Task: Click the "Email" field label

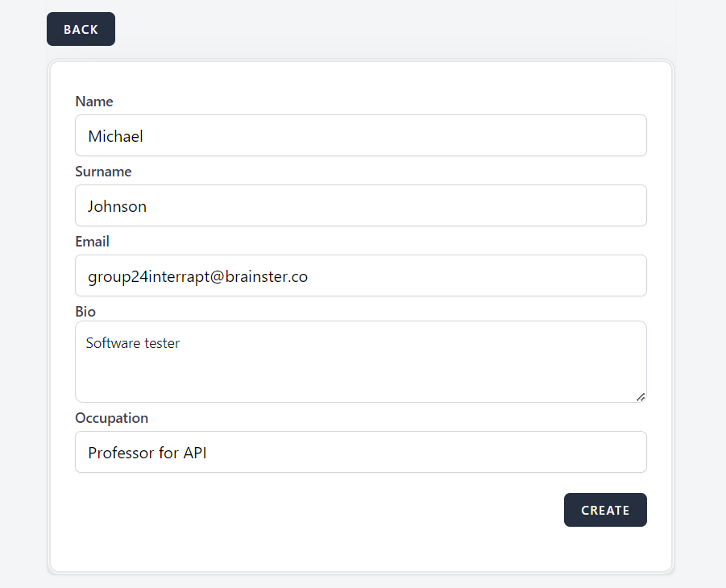Action: coord(92,242)
